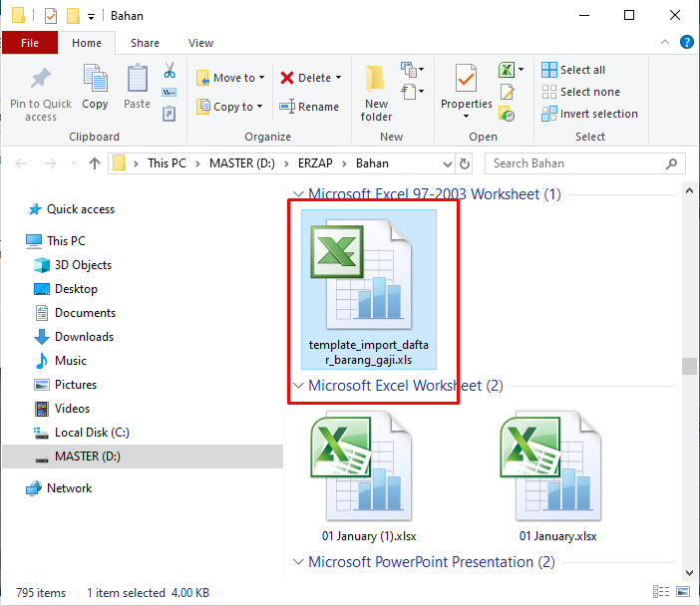Open Quick access in navigation pane
Viewport: 700px width, 606px height.
(x=72, y=209)
